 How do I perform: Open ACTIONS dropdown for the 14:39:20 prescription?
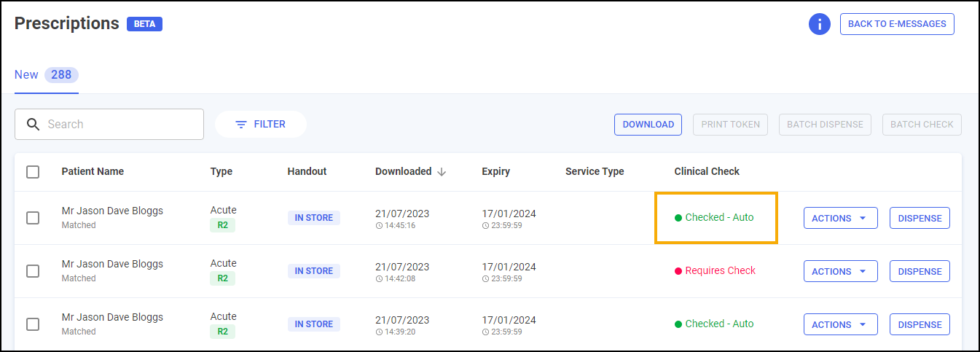(x=840, y=324)
